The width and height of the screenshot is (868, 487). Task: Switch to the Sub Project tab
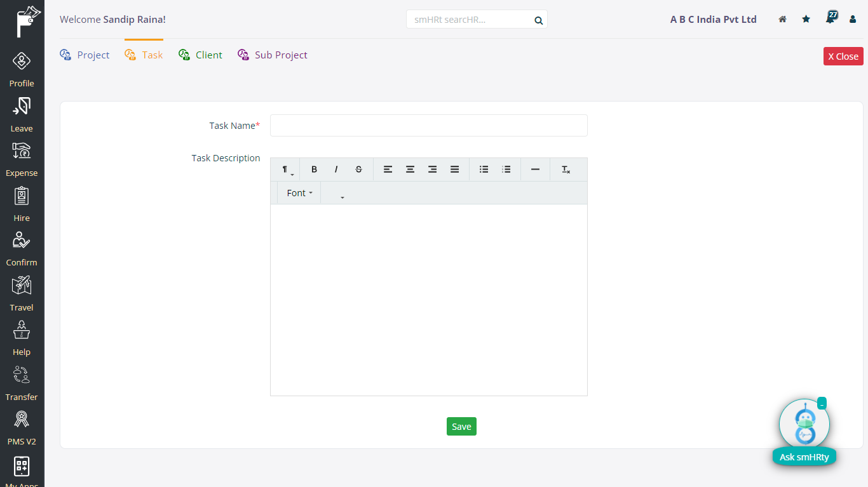tap(273, 55)
